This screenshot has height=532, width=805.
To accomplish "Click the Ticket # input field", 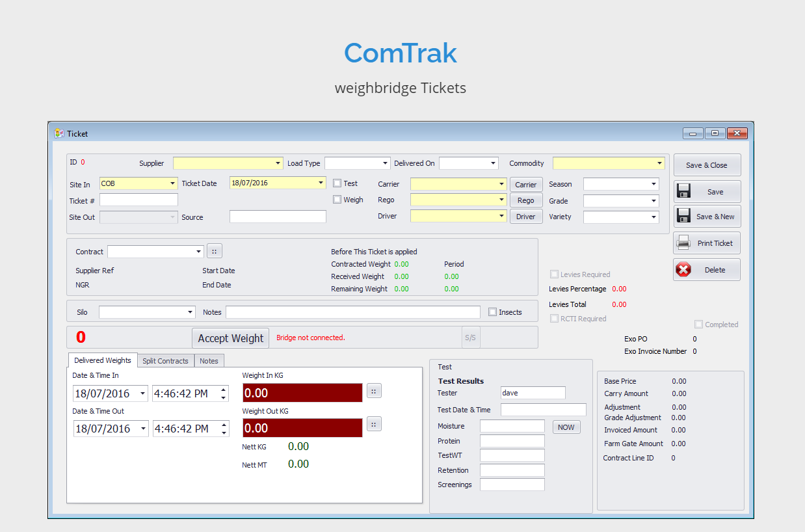I will pos(139,200).
